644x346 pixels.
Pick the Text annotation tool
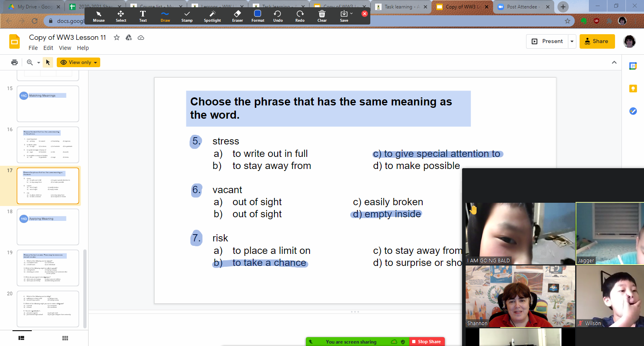(x=143, y=16)
